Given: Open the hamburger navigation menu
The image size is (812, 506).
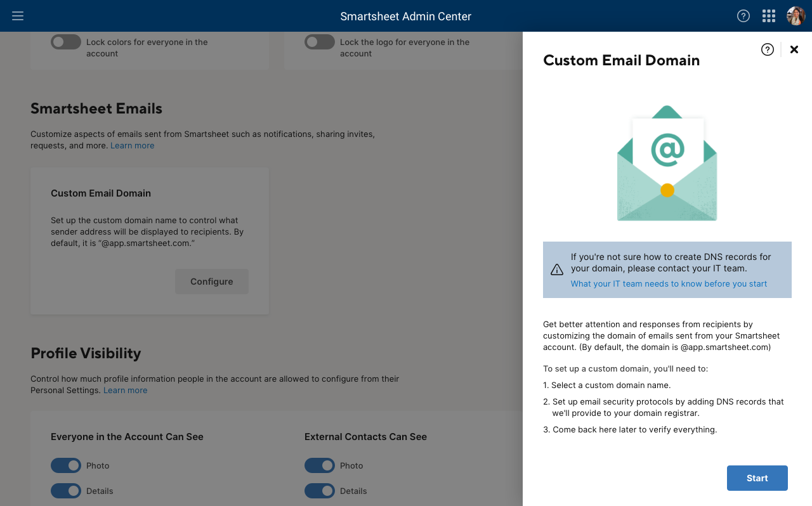Looking at the screenshot, I should coord(18,16).
